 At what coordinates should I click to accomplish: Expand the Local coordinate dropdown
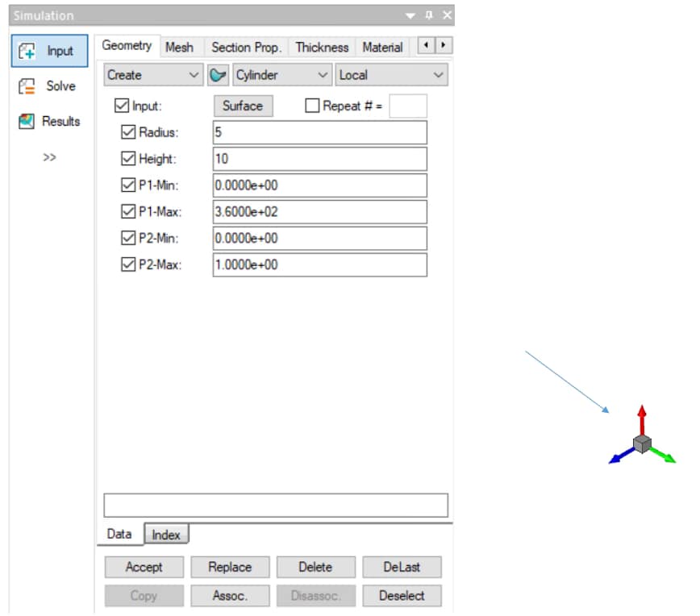[x=391, y=75]
